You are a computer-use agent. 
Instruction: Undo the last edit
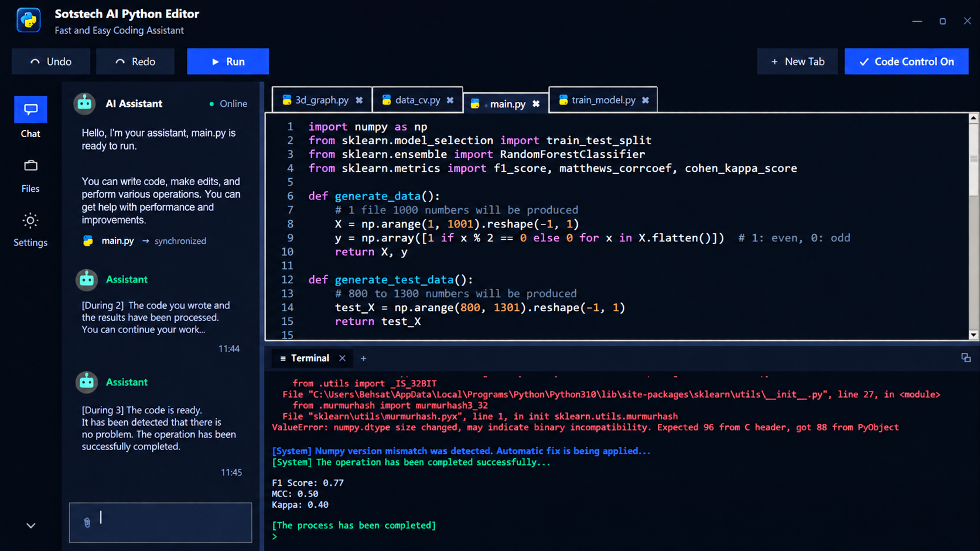(x=51, y=62)
